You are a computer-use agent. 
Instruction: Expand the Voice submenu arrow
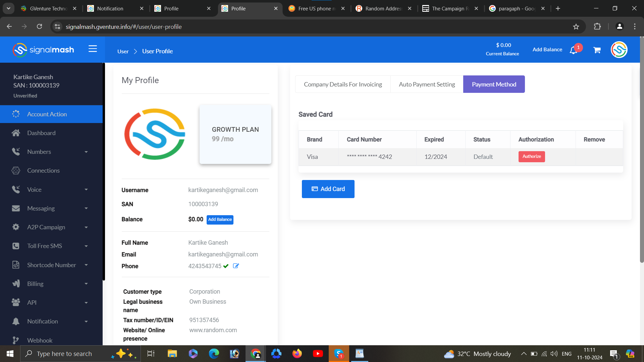(86, 190)
